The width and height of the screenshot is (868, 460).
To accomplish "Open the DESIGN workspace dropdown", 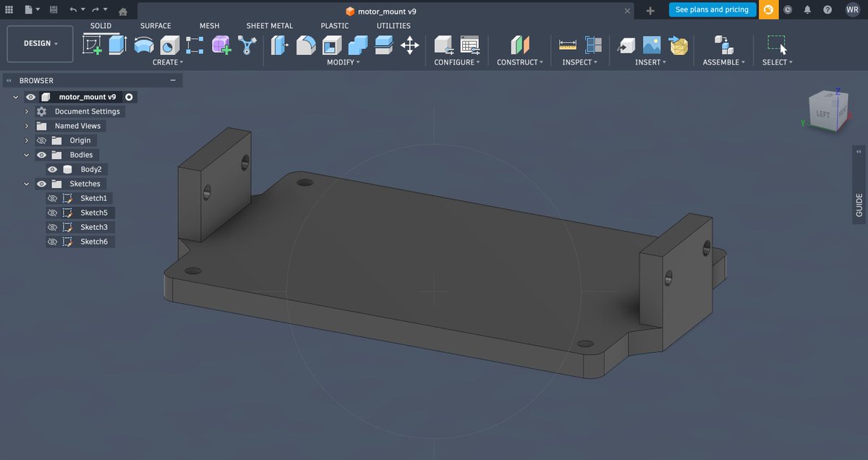I will (x=40, y=43).
